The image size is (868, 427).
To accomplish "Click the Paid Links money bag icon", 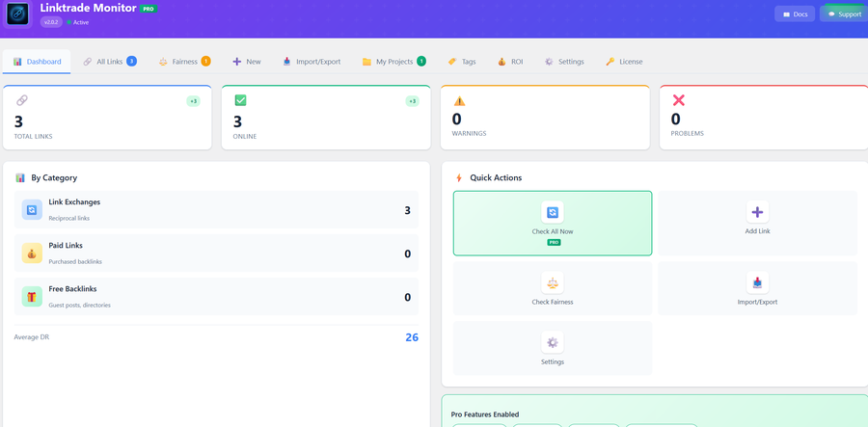I will [x=32, y=254].
